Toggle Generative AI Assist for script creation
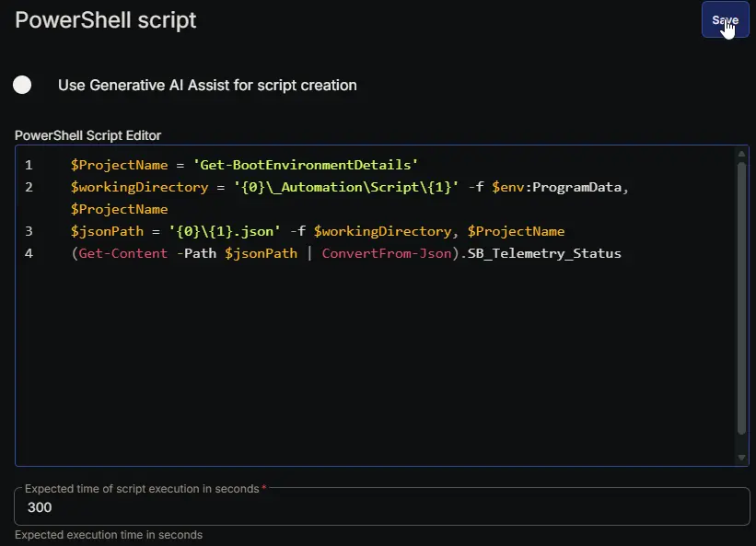This screenshot has height=546, width=756. click(x=22, y=85)
